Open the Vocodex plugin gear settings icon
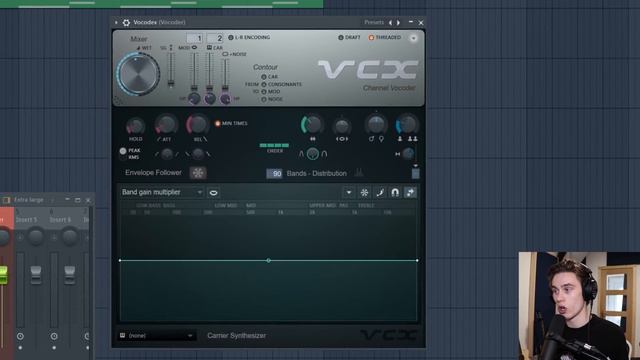 [x=126, y=22]
